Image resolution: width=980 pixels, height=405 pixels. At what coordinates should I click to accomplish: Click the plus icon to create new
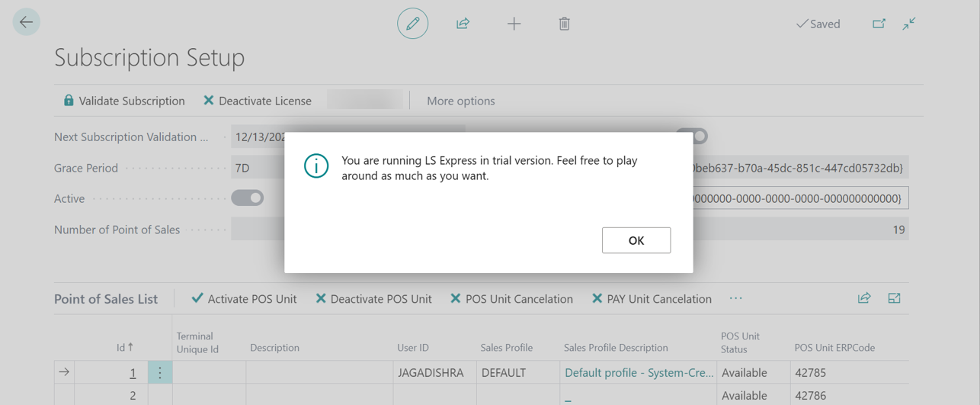click(x=514, y=24)
